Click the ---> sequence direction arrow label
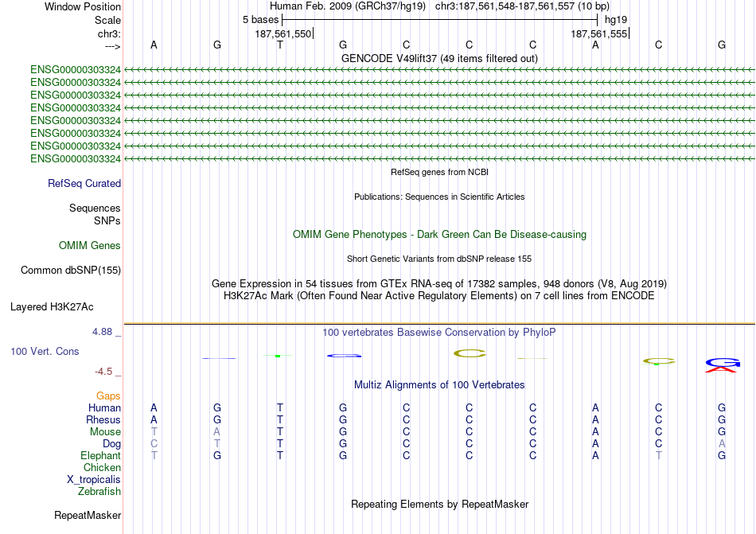Viewport: 756px width, 534px height. (x=112, y=46)
